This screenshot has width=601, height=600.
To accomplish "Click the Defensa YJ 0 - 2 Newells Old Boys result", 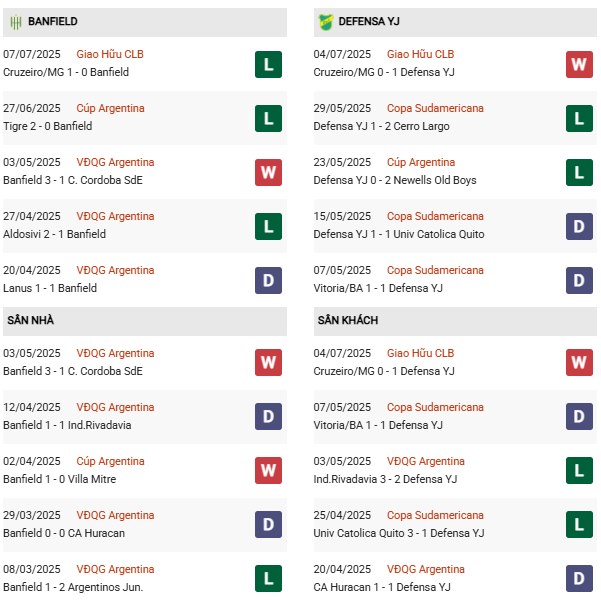I will (x=395, y=180).
